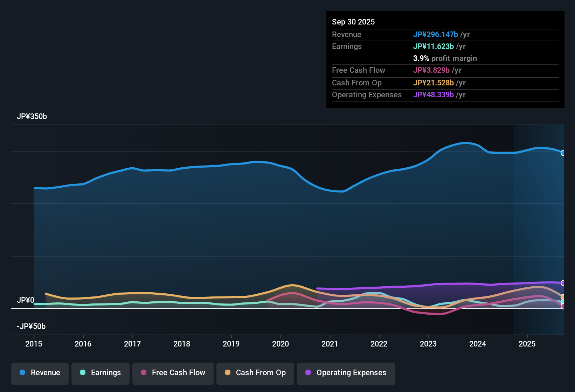Click the orange Cash From Op legend dot
575x392 pixels.
227,373
